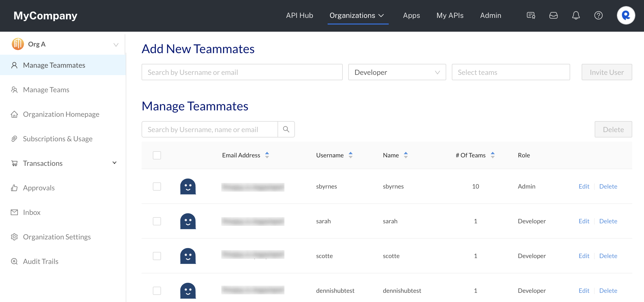Click dennishubtest's ghost avatar
The image size is (644, 302).
[x=188, y=291]
